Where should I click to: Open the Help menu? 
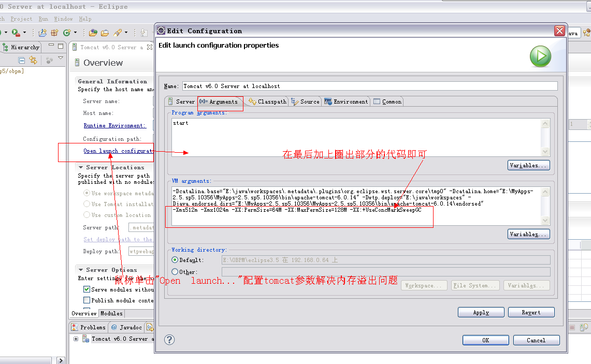pyautogui.click(x=85, y=19)
